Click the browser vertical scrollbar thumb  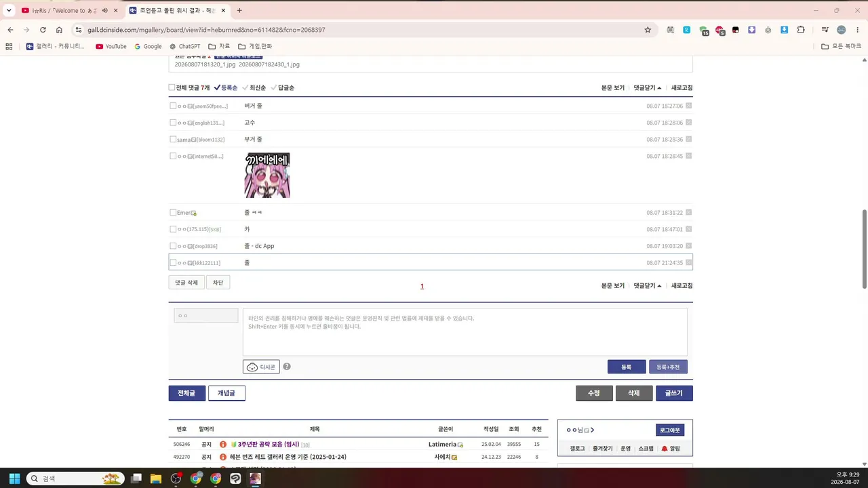point(864,249)
